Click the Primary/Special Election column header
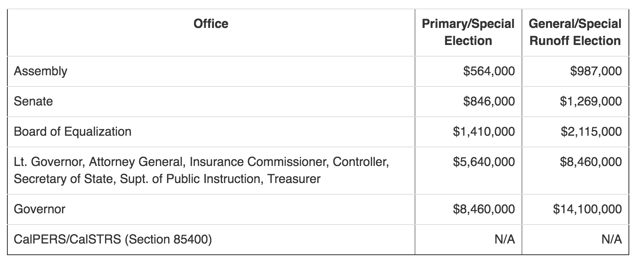644x266 pixels. (468, 32)
